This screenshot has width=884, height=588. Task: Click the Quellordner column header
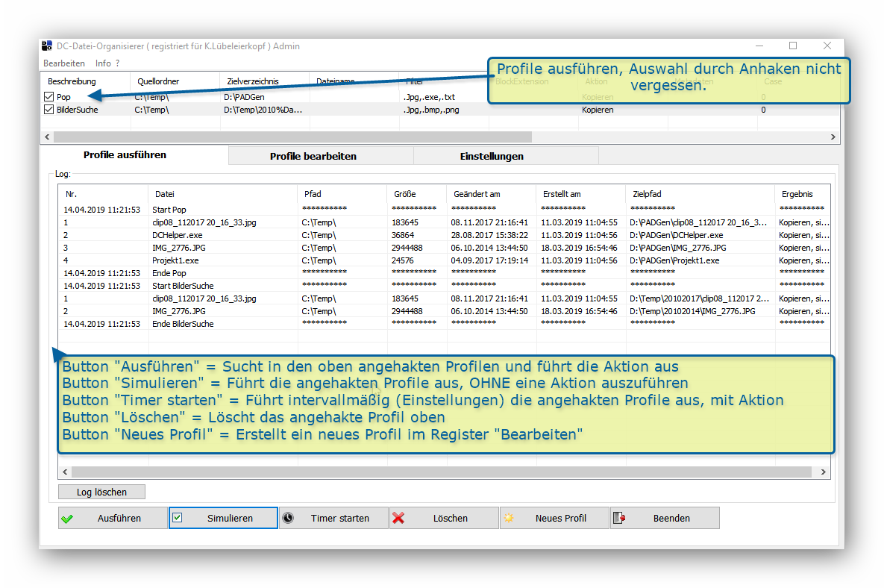click(x=158, y=81)
